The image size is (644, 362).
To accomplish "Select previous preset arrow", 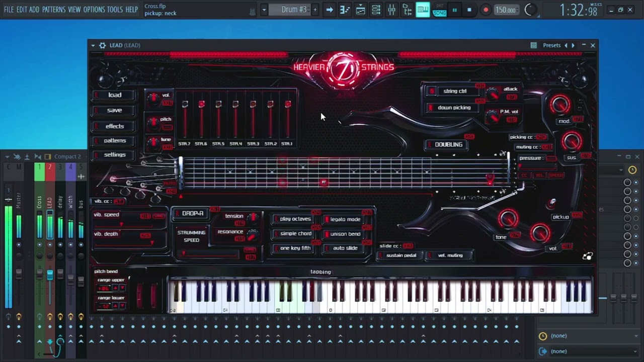I will click(566, 45).
